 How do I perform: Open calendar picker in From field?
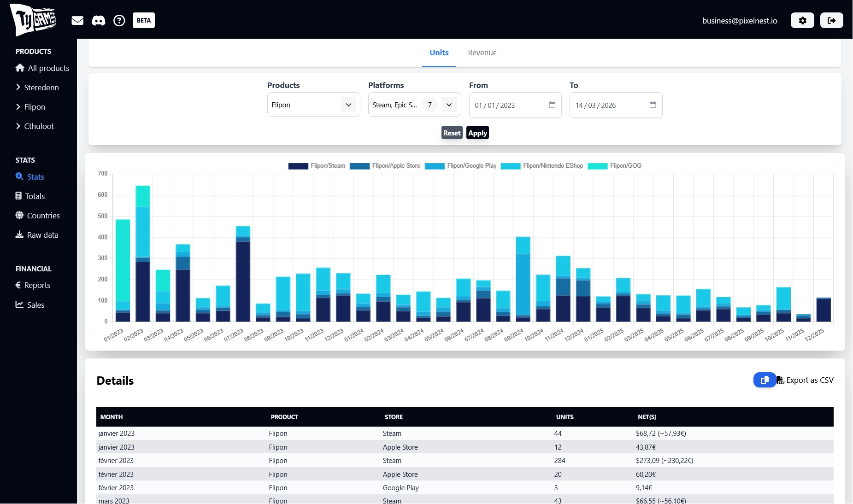pyautogui.click(x=552, y=105)
